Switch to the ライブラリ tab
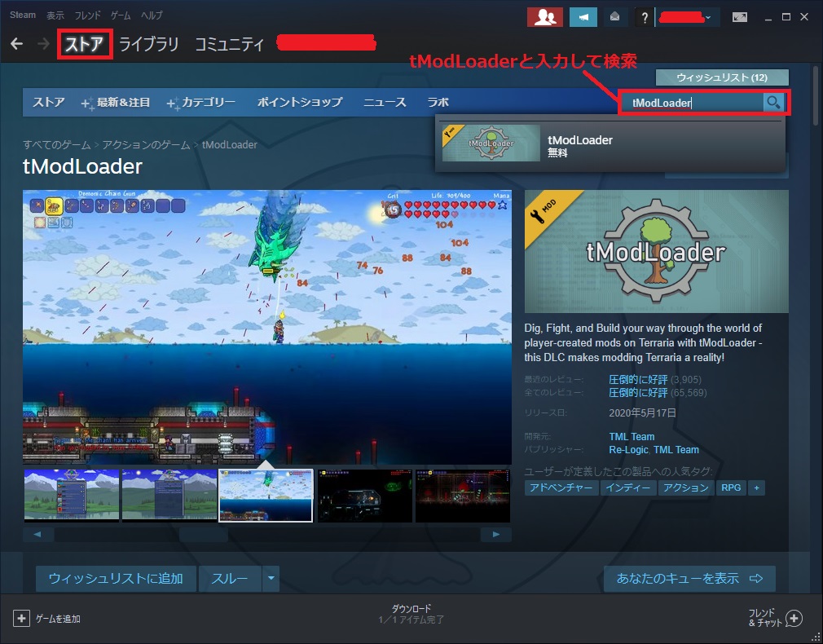Image resolution: width=823 pixels, height=644 pixels. click(x=149, y=44)
